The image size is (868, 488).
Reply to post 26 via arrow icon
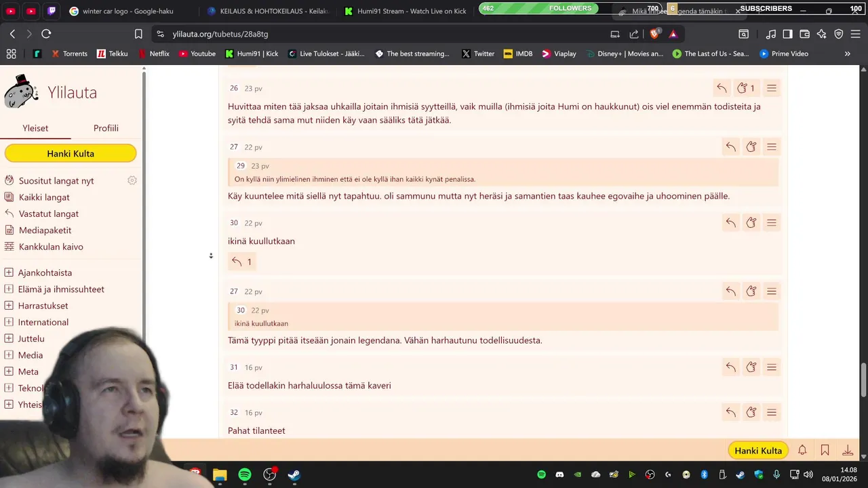click(722, 88)
